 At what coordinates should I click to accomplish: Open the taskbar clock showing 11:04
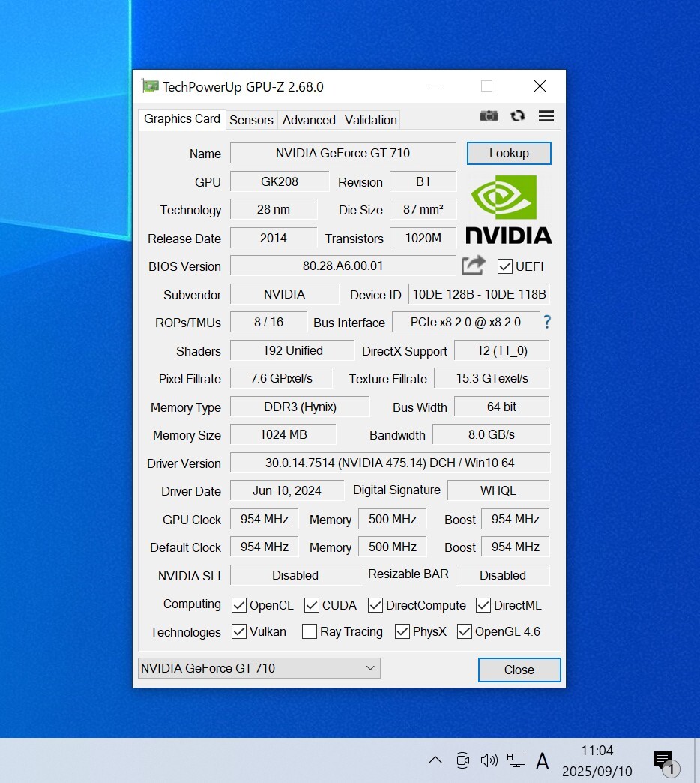tap(597, 760)
